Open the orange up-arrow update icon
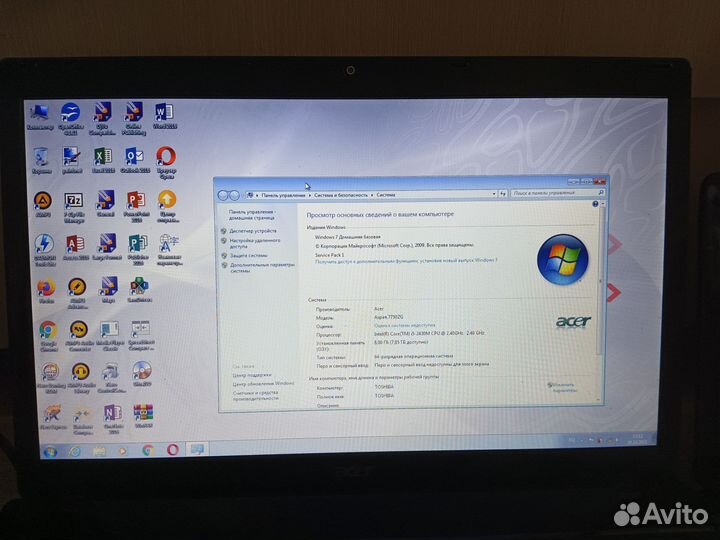Screen dimensions: 720x540 tap(168, 207)
